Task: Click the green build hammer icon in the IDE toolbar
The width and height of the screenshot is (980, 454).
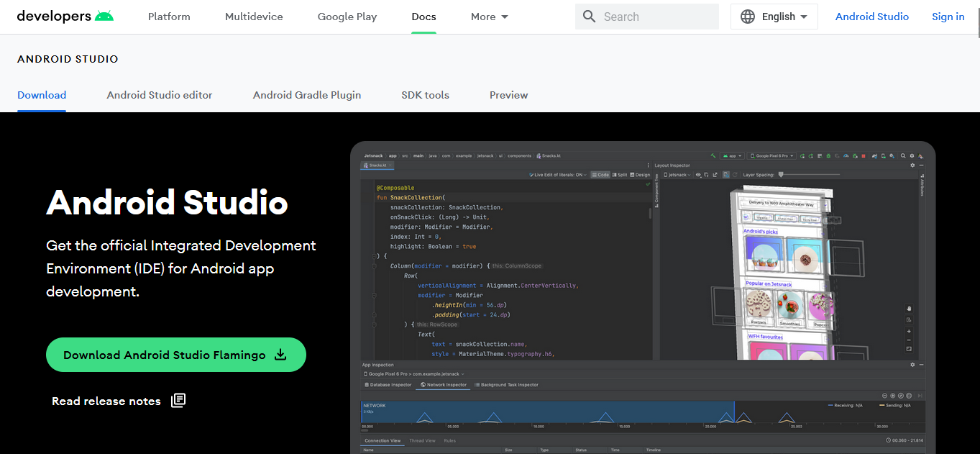Action: [713, 155]
